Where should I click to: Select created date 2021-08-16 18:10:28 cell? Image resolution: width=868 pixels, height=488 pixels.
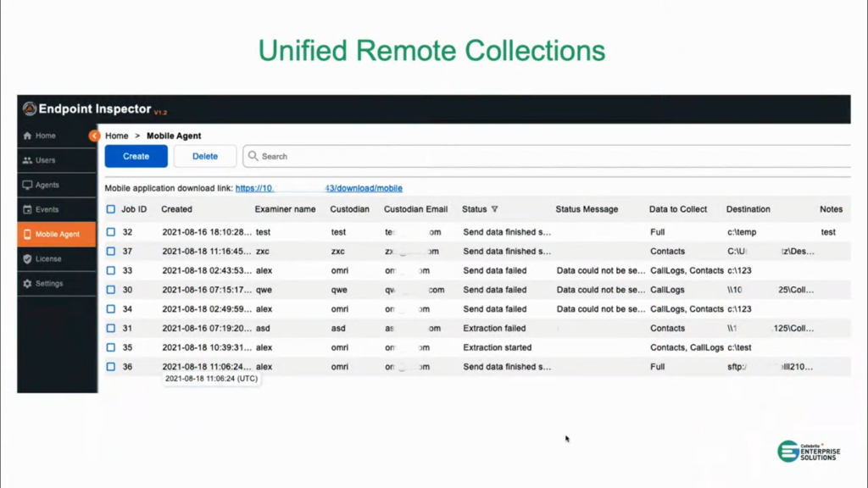pyautogui.click(x=207, y=232)
